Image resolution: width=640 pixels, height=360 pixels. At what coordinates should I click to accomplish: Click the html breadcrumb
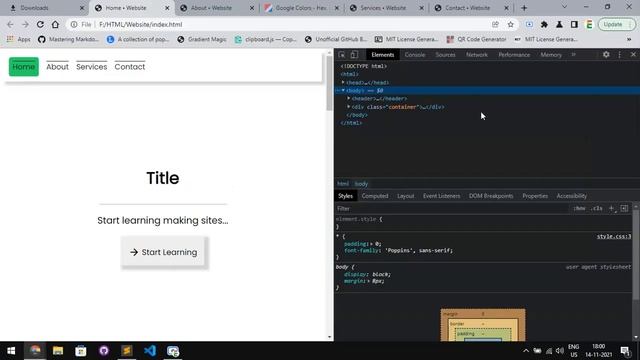point(343,184)
